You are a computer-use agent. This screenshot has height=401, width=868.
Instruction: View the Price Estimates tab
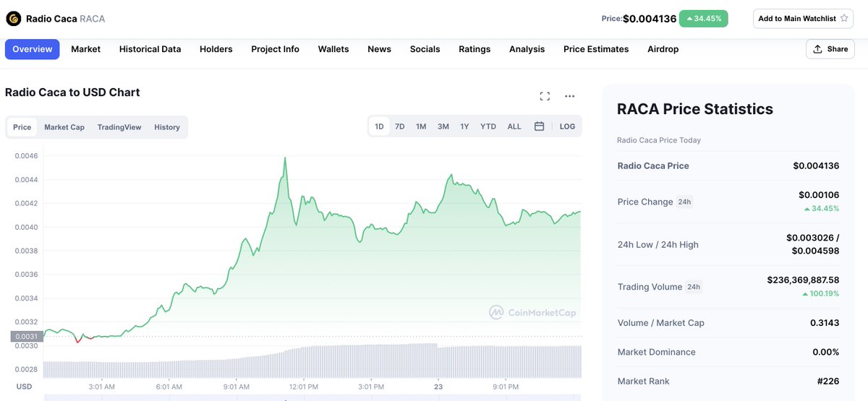click(x=596, y=49)
